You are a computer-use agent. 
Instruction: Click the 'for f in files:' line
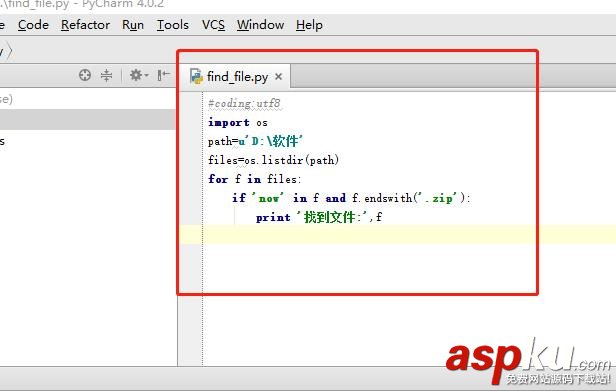click(x=255, y=179)
